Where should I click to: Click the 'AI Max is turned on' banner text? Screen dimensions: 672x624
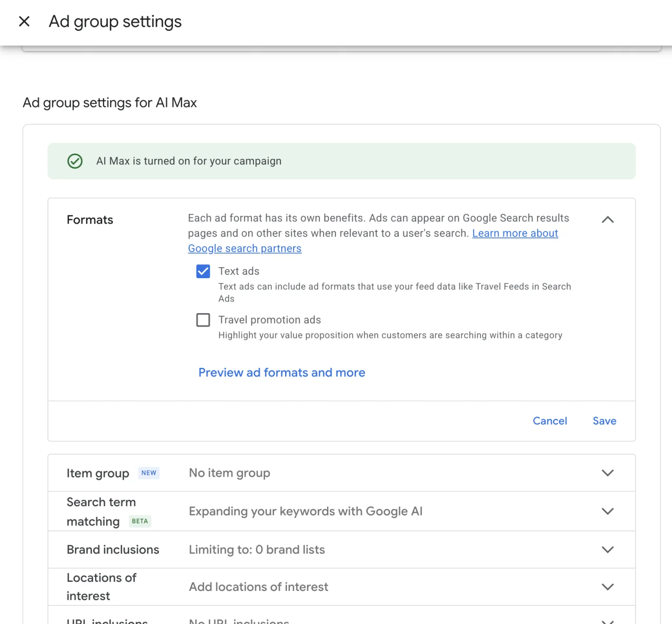(x=189, y=161)
